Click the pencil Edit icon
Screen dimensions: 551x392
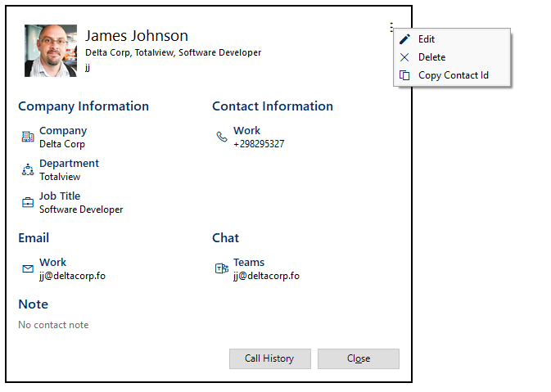[x=404, y=39]
